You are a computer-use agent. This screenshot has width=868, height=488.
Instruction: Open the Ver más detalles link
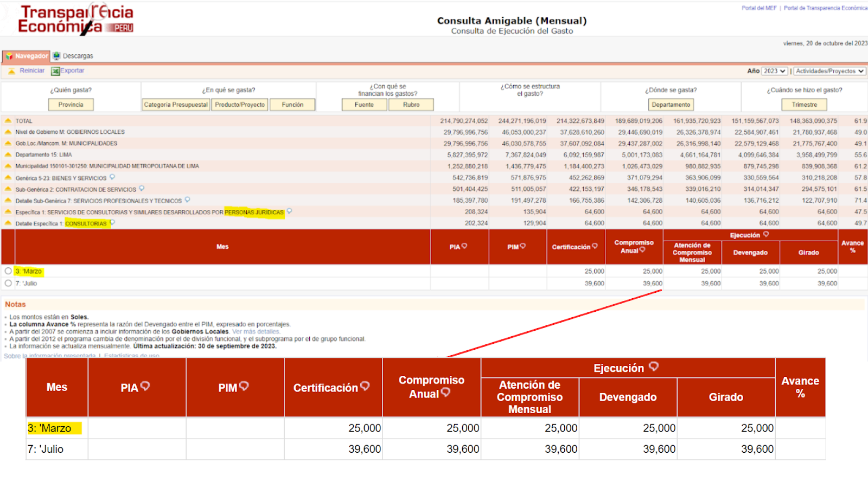point(256,331)
